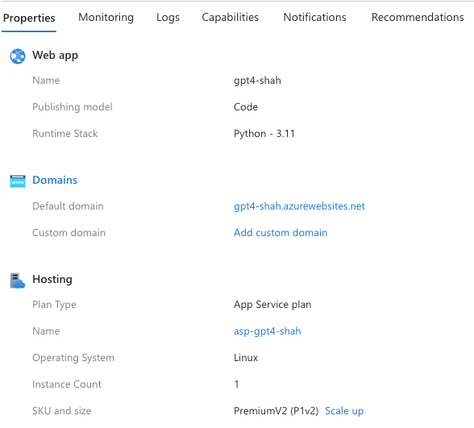Select the Hosting heading
Viewport: 474px width, 428px height.
pos(52,279)
